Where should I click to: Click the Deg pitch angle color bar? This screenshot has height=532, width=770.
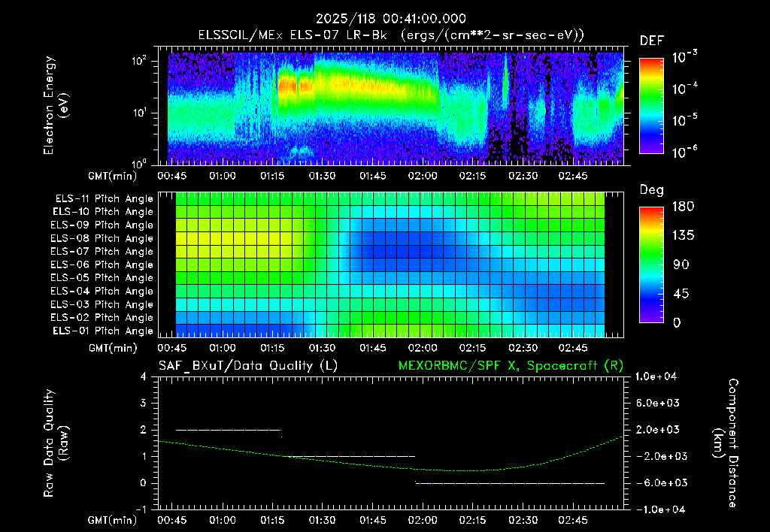(x=651, y=265)
